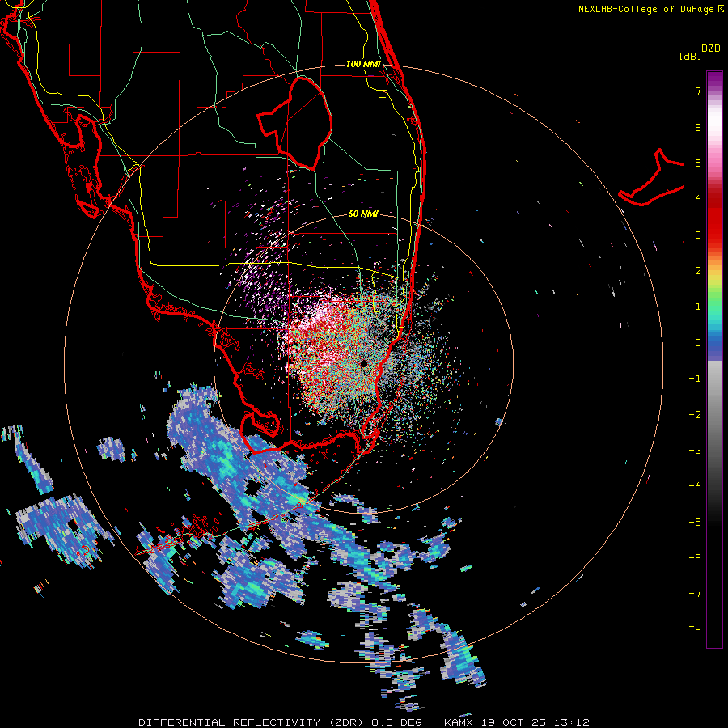Click the 2 value on the color scale

(698, 271)
